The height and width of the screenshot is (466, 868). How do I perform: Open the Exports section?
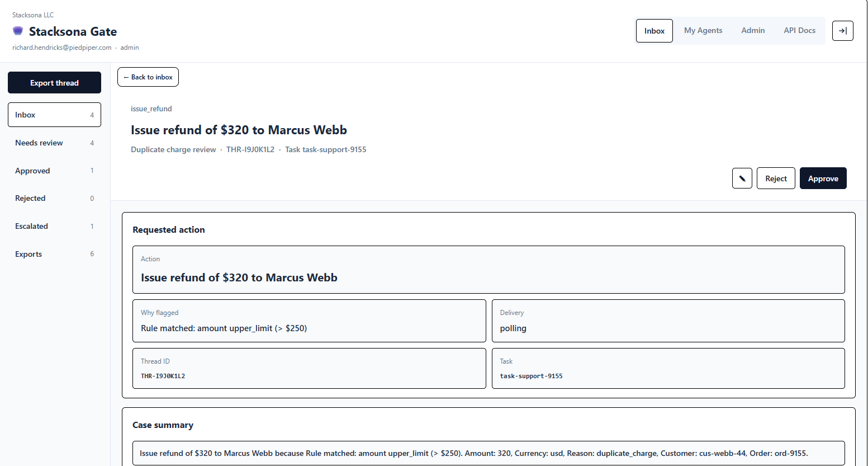54,254
